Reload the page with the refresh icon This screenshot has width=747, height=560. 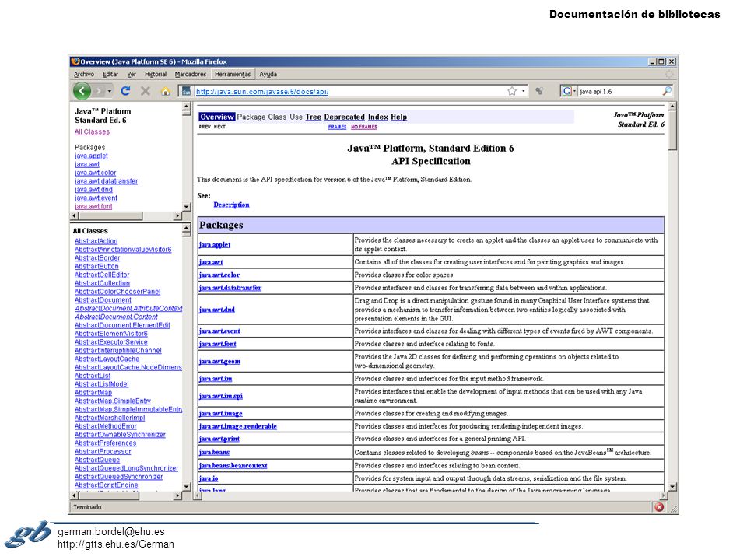click(x=125, y=91)
